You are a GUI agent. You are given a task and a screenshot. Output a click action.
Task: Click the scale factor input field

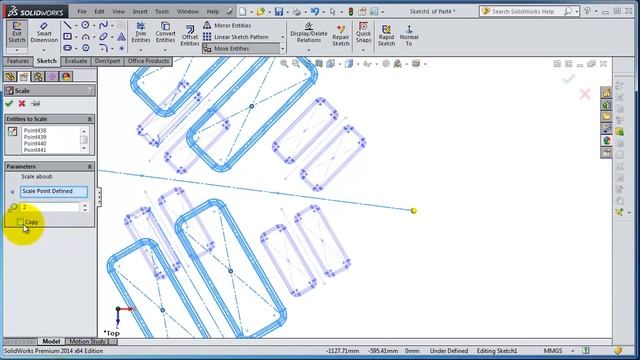(x=50, y=207)
